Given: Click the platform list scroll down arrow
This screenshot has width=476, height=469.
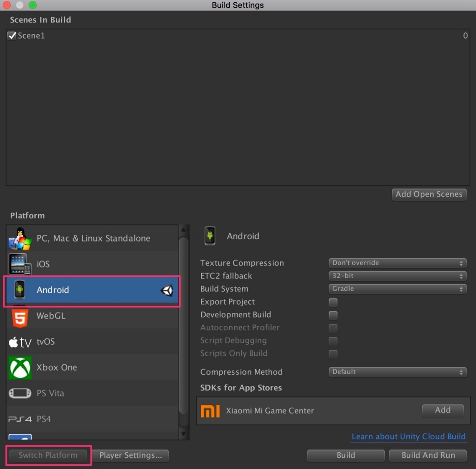Looking at the screenshot, I should 183,434.
